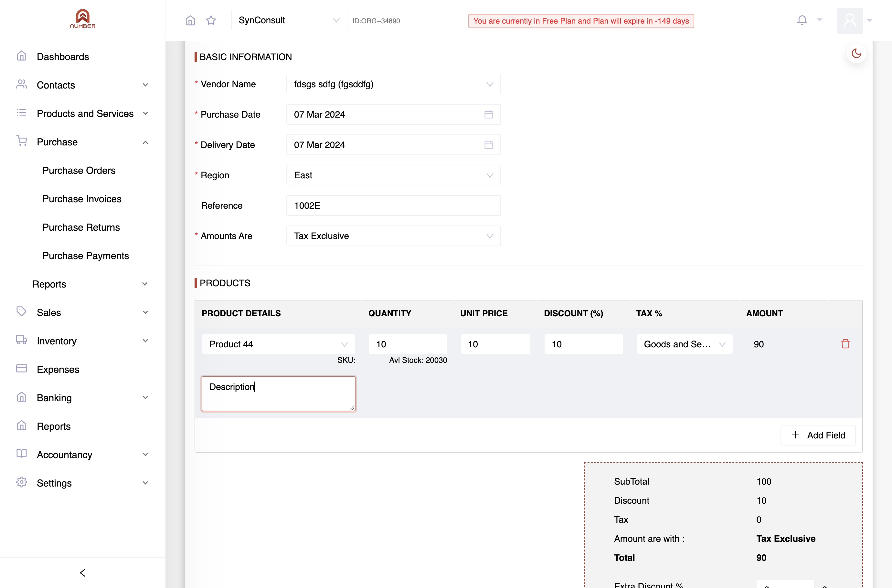Open notifications bell
The image size is (892, 588).
(802, 20)
